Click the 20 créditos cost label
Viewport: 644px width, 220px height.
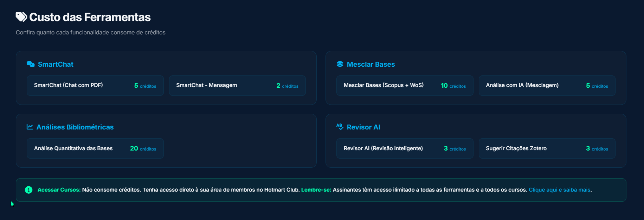click(x=143, y=148)
